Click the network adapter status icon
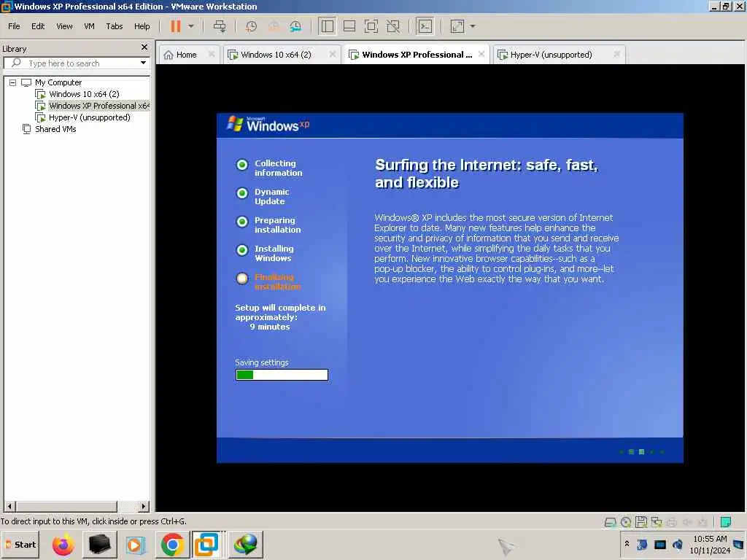 657,522
